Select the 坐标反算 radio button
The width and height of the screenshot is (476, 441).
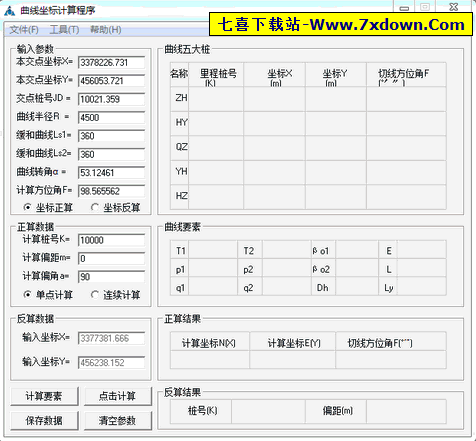coord(116,208)
